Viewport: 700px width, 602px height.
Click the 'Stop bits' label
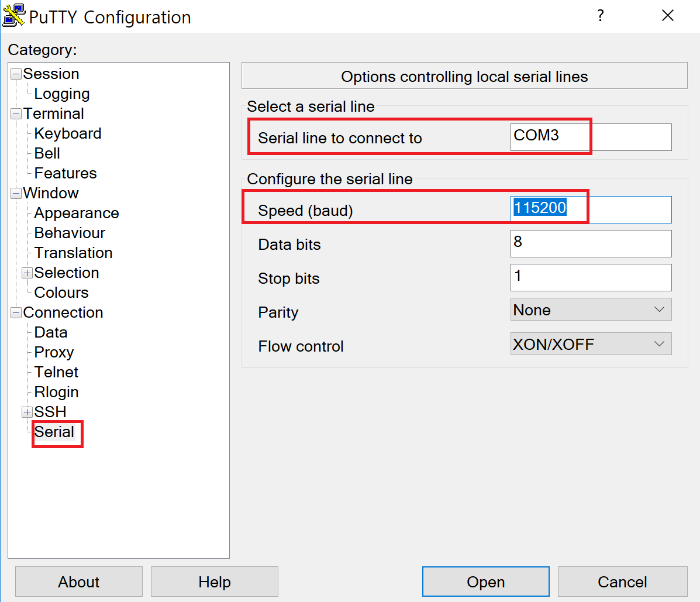(x=289, y=278)
